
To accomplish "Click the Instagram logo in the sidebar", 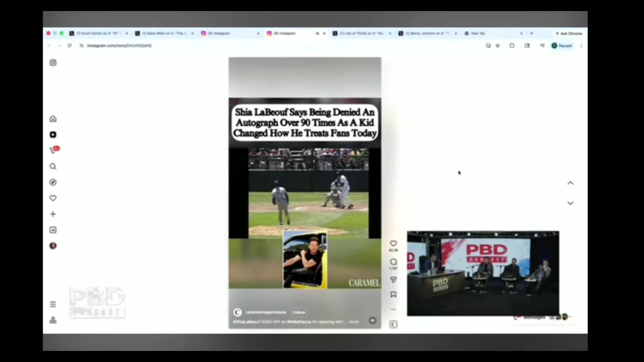I will pos(53,63).
